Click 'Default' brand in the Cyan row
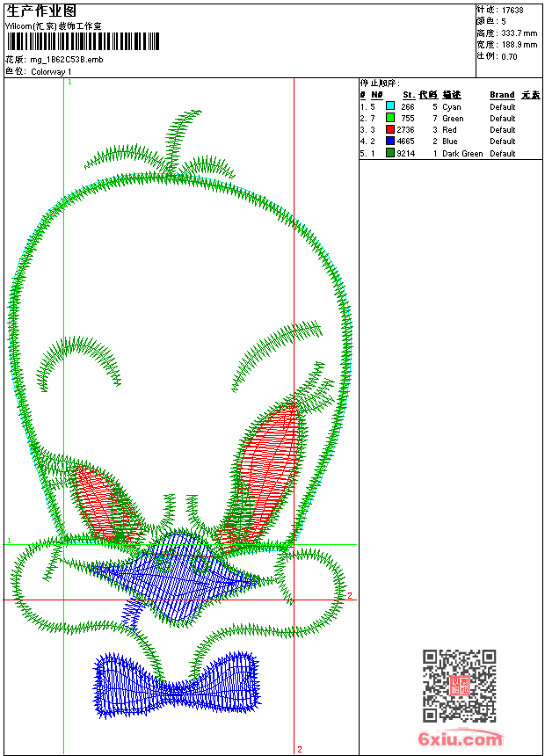The height and width of the screenshot is (756, 545). pos(503,107)
